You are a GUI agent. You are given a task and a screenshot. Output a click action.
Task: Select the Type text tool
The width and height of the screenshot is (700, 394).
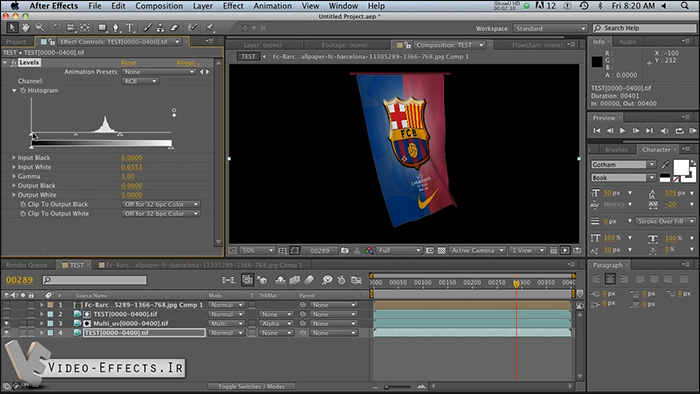pyautogui.click(x=130, y=28)
